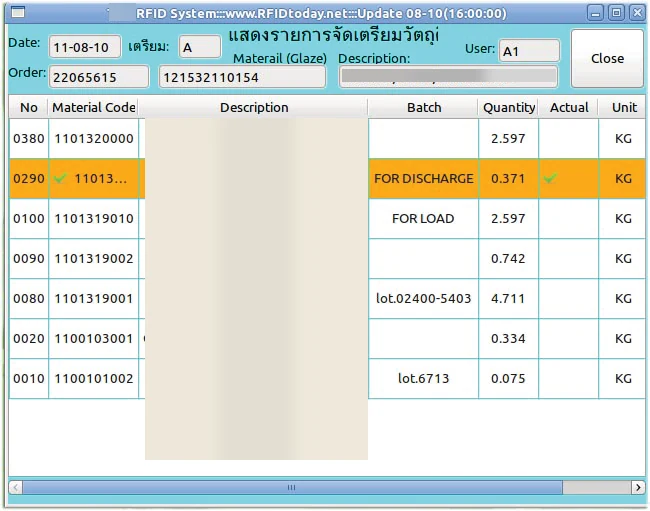Maximize the RFID System window
This screenshot has width=650, height=511.
[x=616, y=13]
